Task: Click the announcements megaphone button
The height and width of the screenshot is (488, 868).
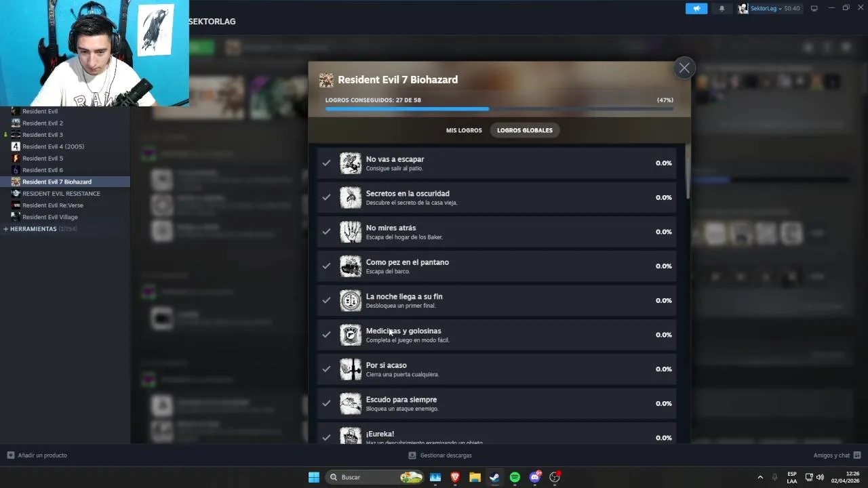Action: coord(696,8)
